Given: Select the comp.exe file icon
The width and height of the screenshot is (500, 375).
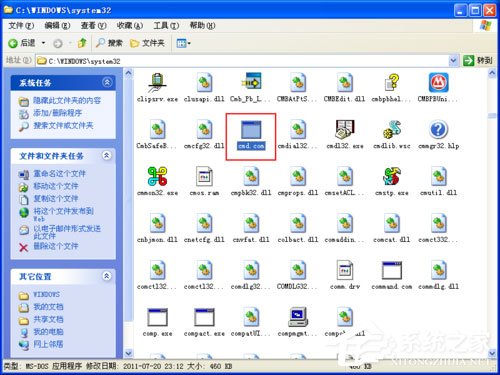Looking at the screenshot, I should 157,317.
